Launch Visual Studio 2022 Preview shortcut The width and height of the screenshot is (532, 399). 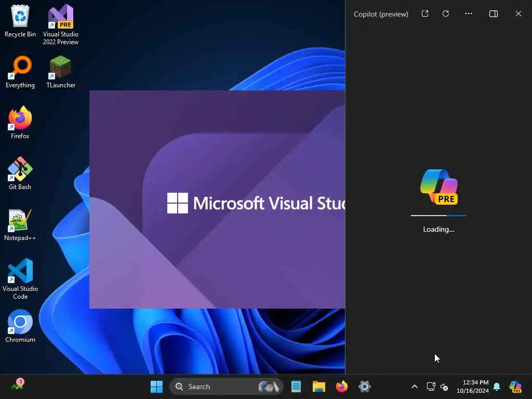(61, 24)
